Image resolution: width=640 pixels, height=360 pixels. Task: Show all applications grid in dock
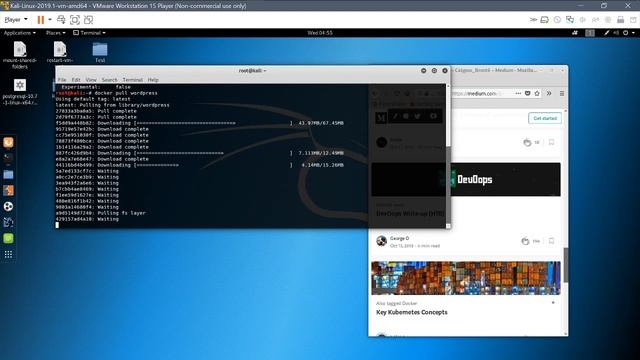tap(8, 255)
